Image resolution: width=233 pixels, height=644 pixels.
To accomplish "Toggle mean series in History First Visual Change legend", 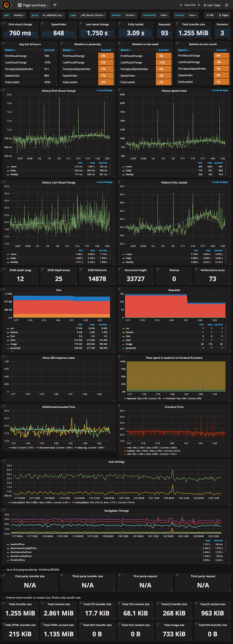I will (x=13, y=167).
